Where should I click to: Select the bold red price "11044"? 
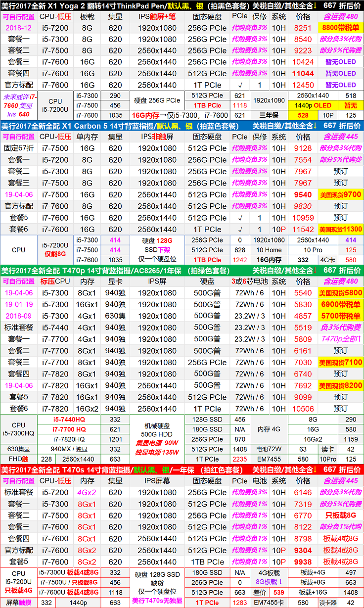[x=303, y=73]
